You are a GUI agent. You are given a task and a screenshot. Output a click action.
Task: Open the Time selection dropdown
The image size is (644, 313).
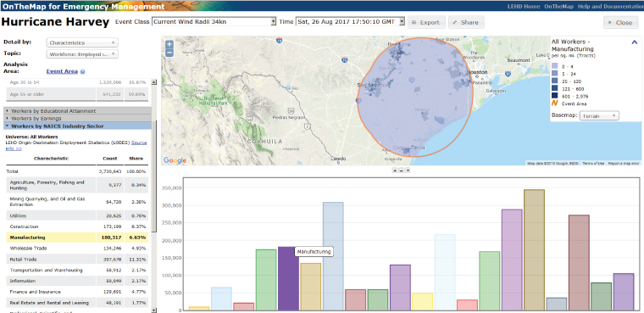(x=350, y=22)
